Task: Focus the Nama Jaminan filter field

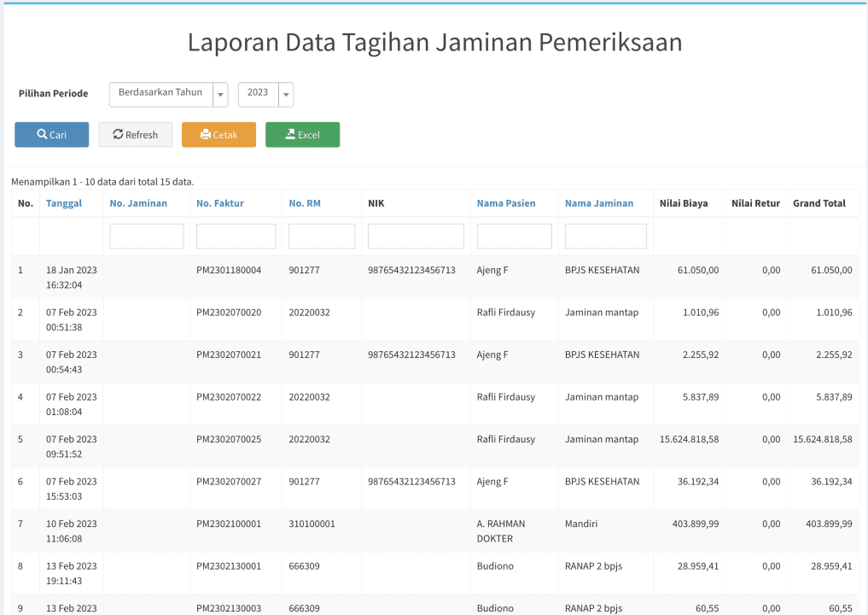Action: click(x=606, y=236)
